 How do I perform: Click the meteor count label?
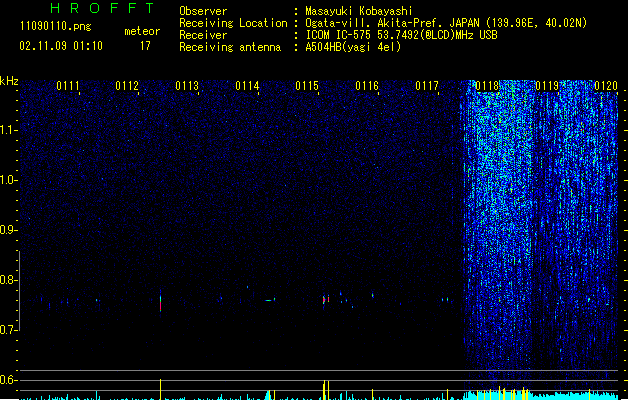click(x=142, y=31)
